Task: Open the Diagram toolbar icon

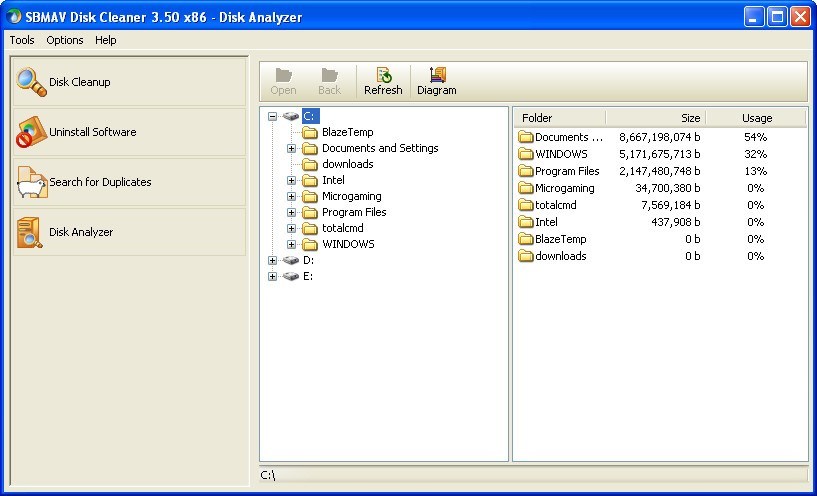Action: click(x=438, y=75)
